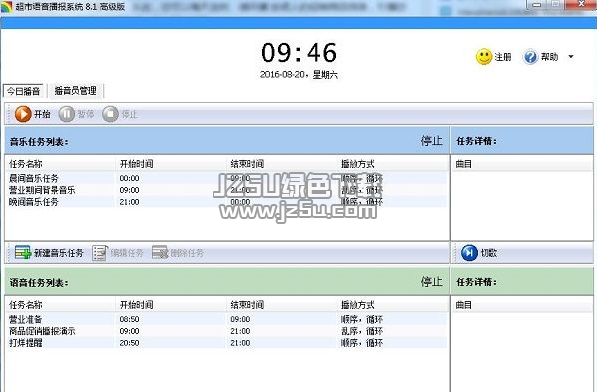The image size is (597, 392).
Task: Select the 营业准备 voice task row
Action: point(226,319)
